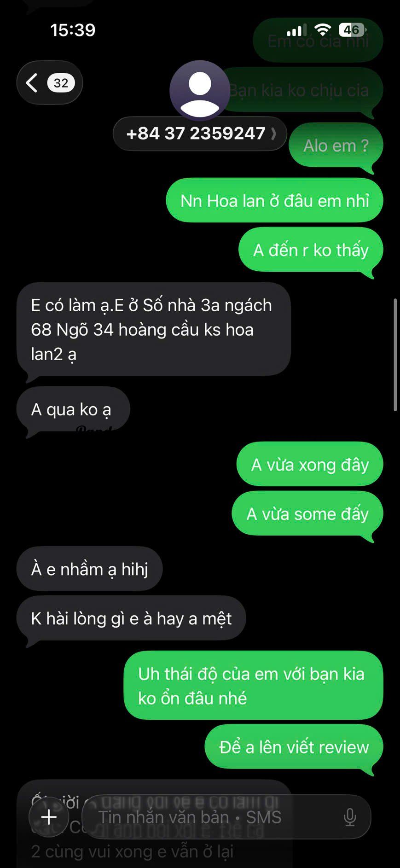Expand contact details for +84 37 2359247
Viewport: 400px width, 868px height.
pyautogui.click(x=200, y=134)
